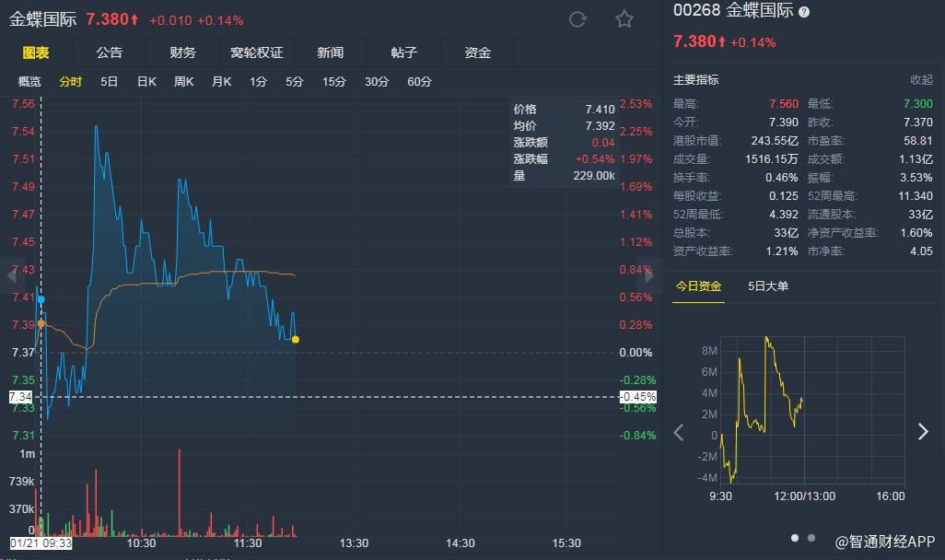
Task: Go to previous fund flow chart
Action: tap(680, 432)
